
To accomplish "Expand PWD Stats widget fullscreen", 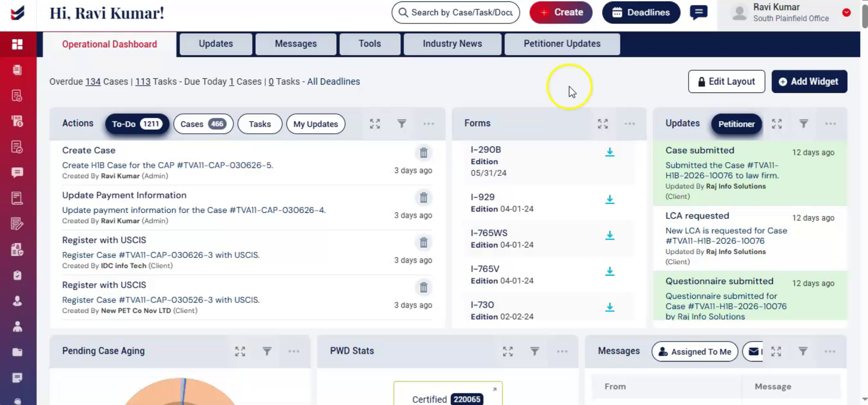I will click(x=508, y=351).
